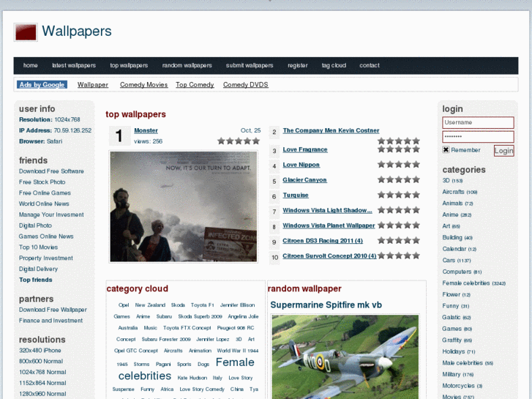Open Windows Vista Planet Wallpaper link

(x=329, y=225)
